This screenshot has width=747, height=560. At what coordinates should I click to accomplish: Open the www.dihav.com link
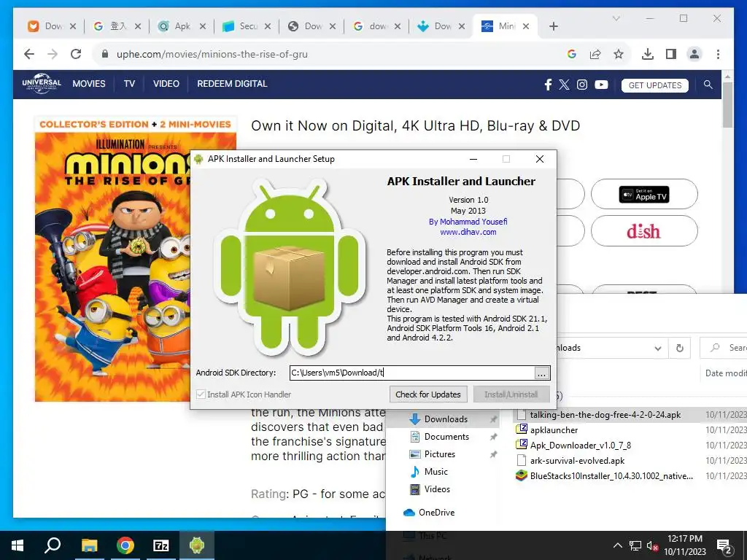pos(468,233)
